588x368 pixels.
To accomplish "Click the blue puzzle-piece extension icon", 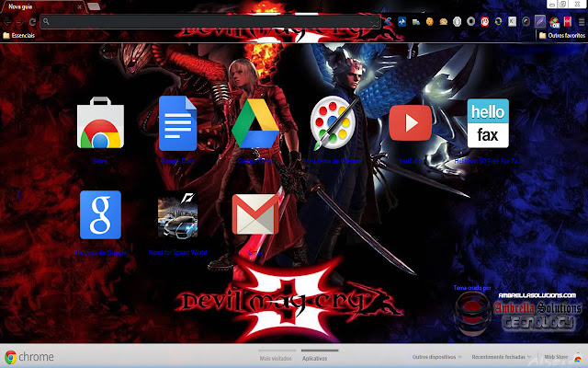I will click(402, 22).
